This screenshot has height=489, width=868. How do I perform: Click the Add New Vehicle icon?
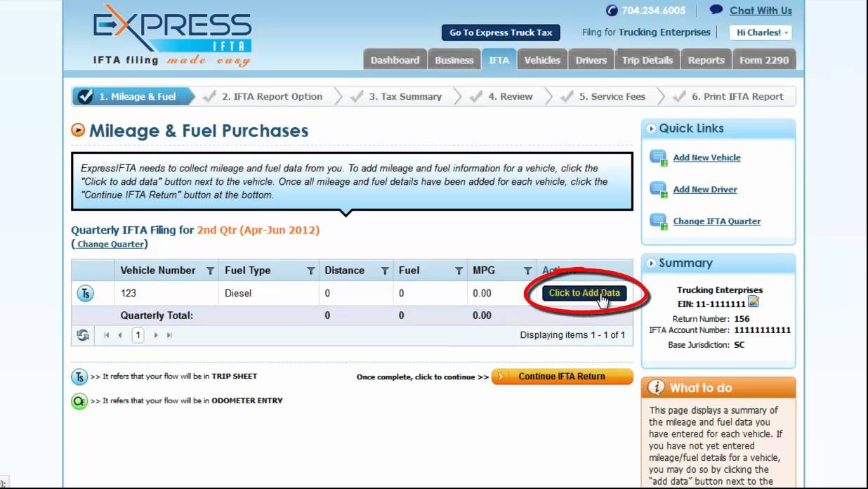pos(658,158)
